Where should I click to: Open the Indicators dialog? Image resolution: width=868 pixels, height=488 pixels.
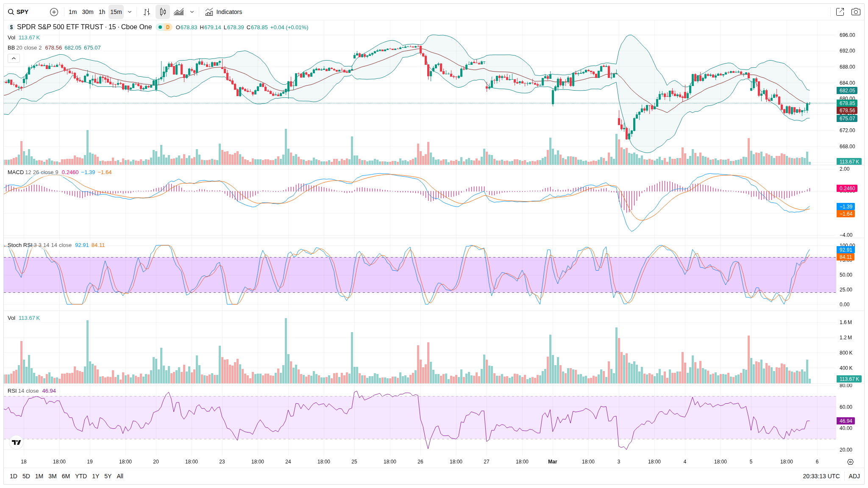click(x=224, y=12)
